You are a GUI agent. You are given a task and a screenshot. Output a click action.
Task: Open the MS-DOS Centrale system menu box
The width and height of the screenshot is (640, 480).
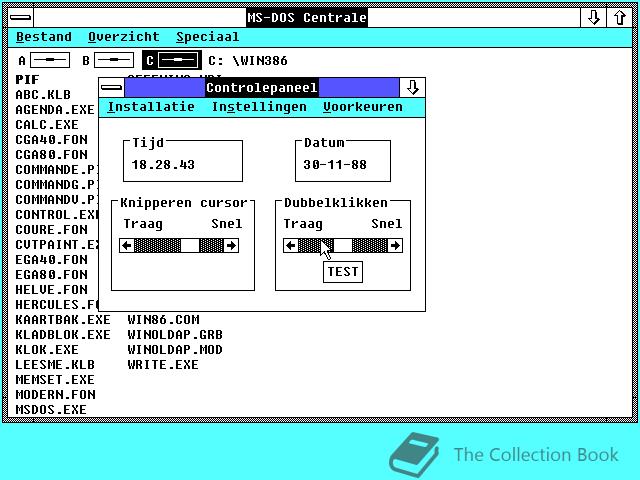(x=20, y=18)
